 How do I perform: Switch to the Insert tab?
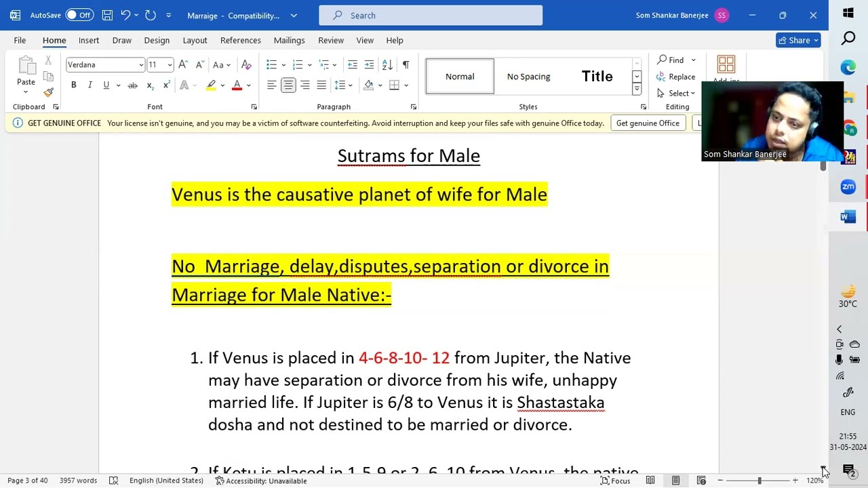89,40
